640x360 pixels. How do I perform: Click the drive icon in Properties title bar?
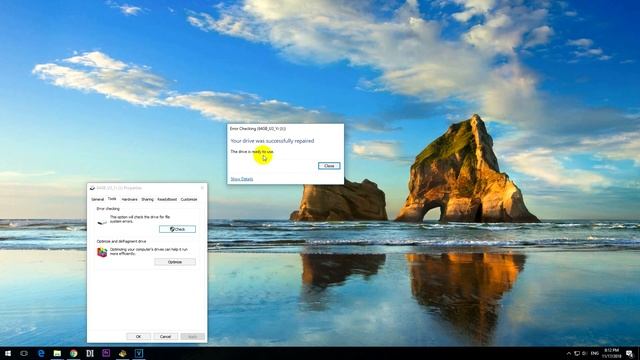(x=92, y=188)
